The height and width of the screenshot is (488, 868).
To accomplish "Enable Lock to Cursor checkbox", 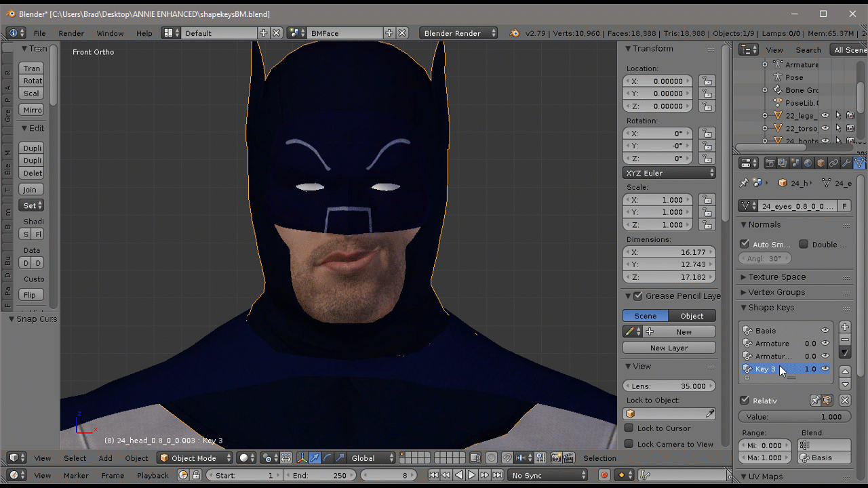I will pyautogui.click(x=629, y=428).
